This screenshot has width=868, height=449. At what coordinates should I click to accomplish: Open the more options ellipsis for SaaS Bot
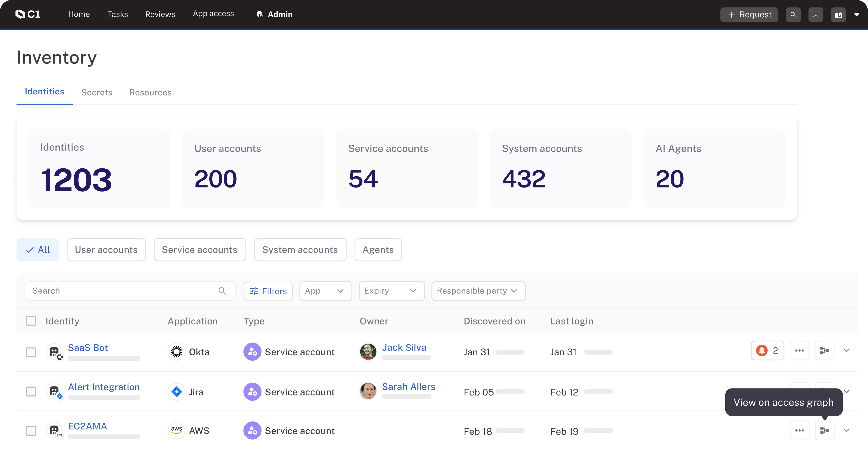tap(800, 350)
